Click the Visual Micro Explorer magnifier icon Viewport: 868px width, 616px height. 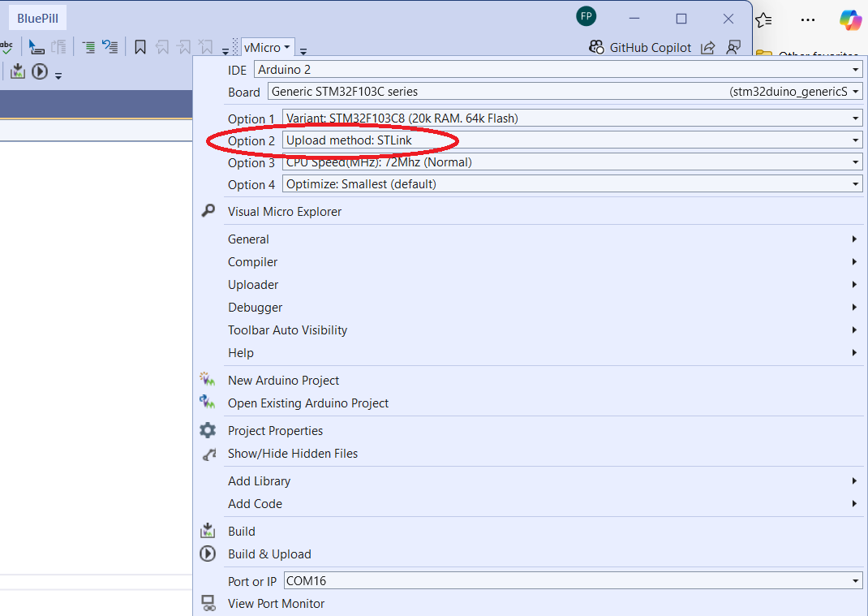[208, 210]
